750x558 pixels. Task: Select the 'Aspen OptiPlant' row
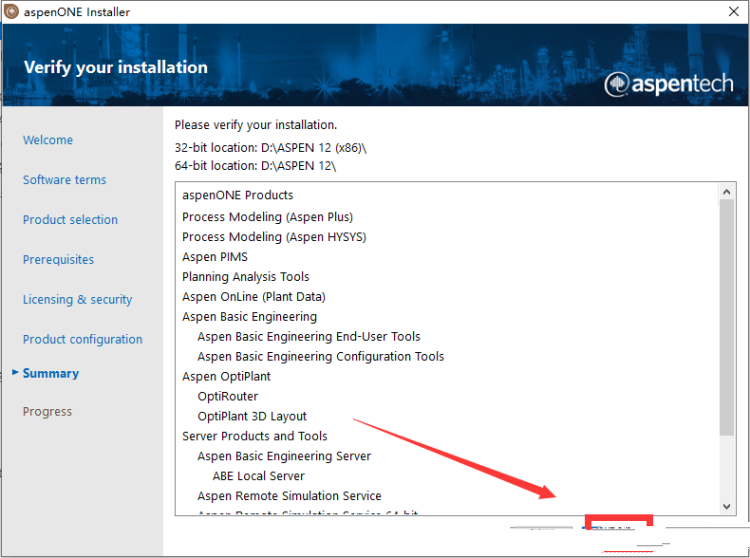coord(226,377)
